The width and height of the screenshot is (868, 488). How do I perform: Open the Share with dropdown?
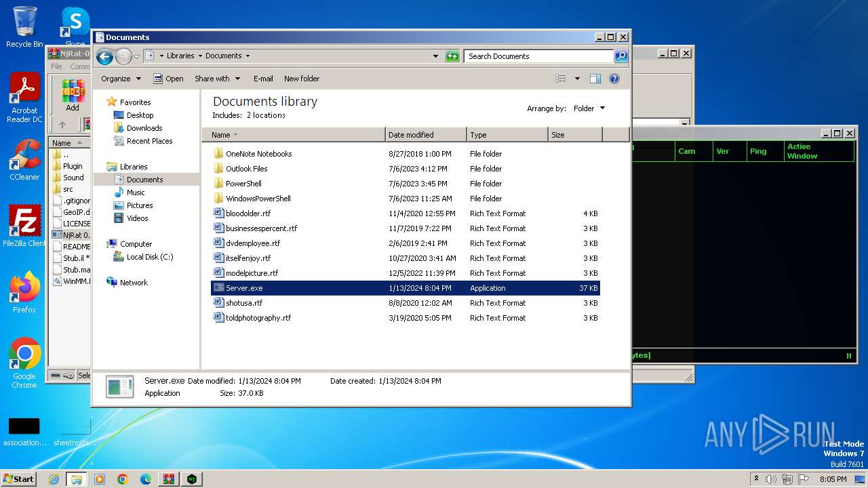coord(217,79)
